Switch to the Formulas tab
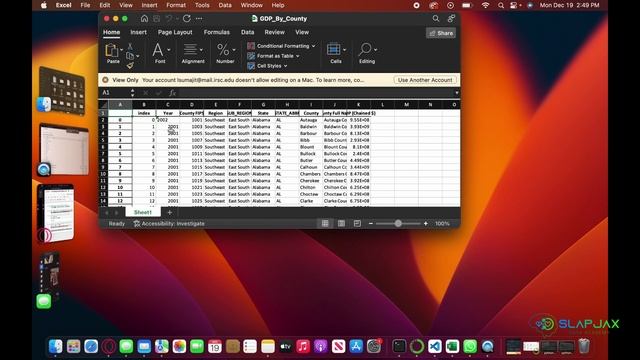The width and height of the screenshot is (640, 360). [217, 32]
